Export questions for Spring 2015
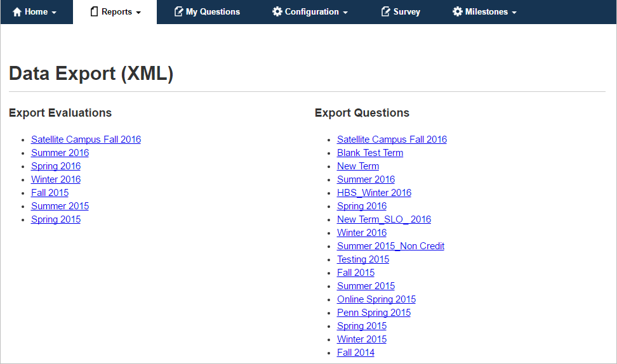 (362, 327)
